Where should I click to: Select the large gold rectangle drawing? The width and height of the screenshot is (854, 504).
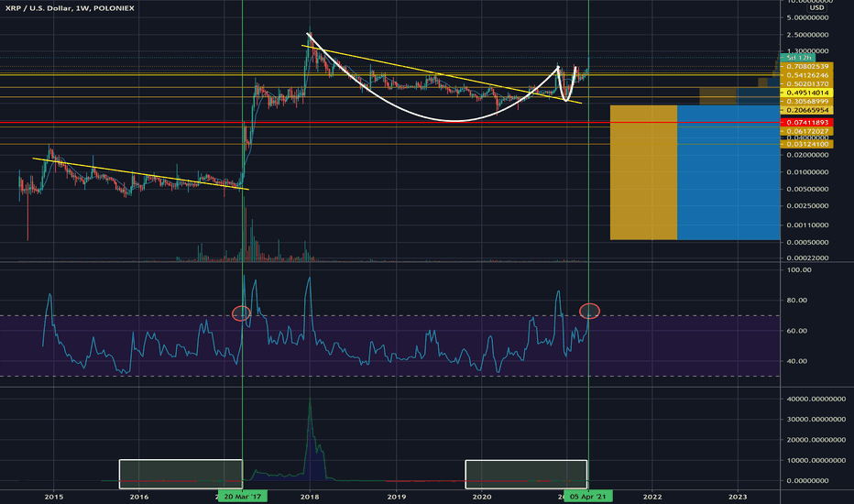pos(644,172)
